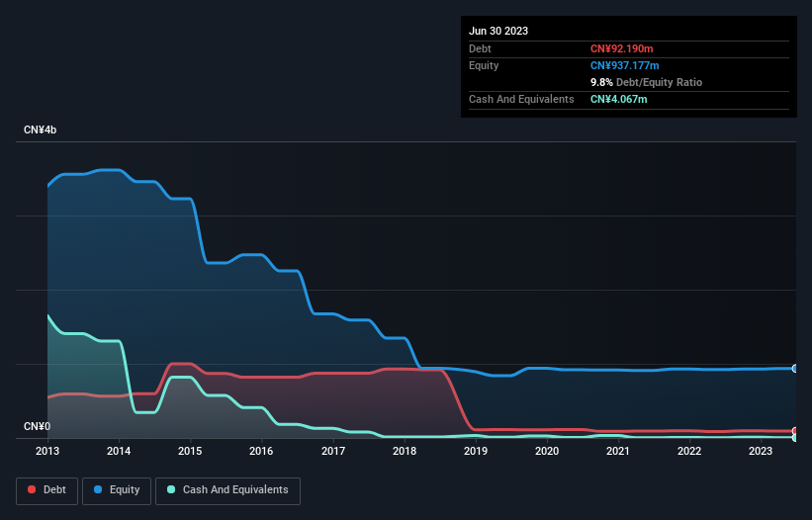Click the blue Equity endpoint marker
This screenshot has width=812, height=520.
795,369
